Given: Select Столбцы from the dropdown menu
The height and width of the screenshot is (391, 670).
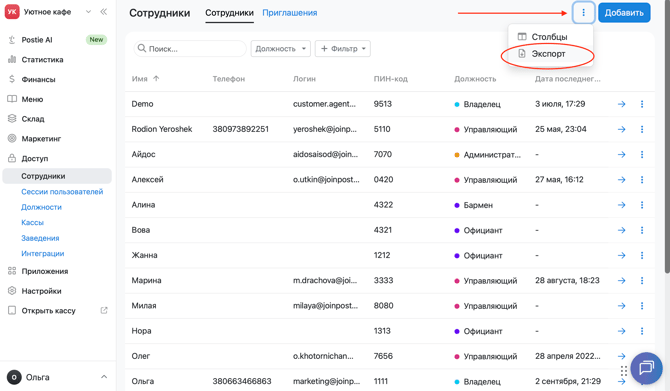Looking at the screenshot, I should [549, 37].
